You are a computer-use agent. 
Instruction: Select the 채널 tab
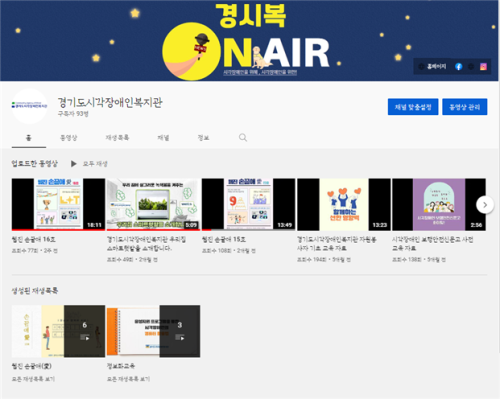tap(163, 137)
